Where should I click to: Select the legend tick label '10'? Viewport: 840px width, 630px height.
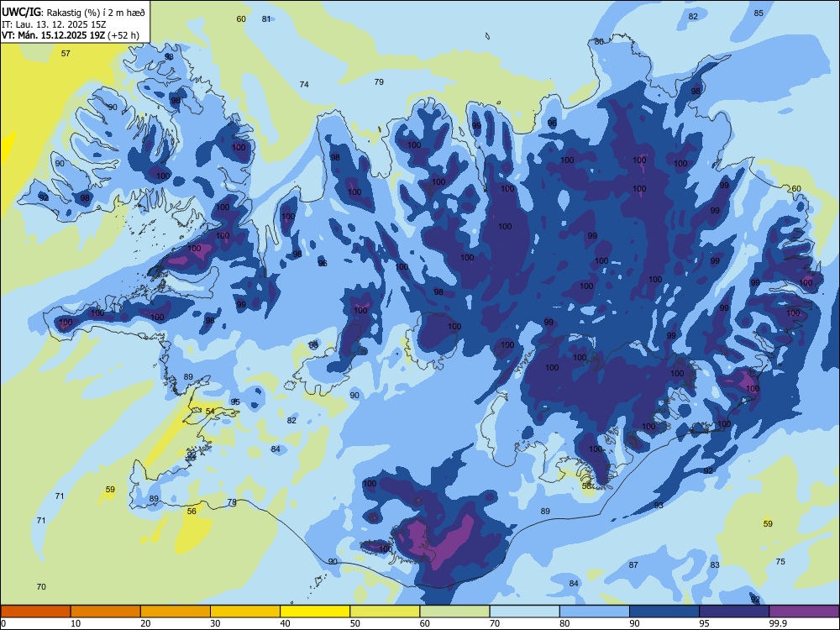pyautogui.click(x=76, y=623)
